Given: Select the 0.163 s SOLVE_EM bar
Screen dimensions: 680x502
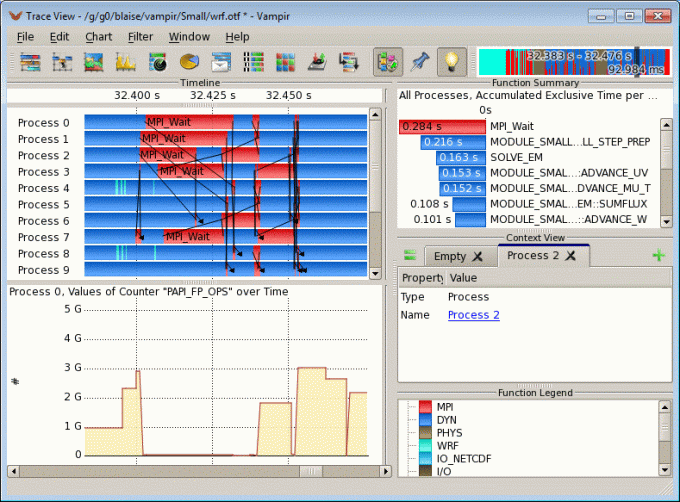Looking at the screenshot, I should coord(461,157).
